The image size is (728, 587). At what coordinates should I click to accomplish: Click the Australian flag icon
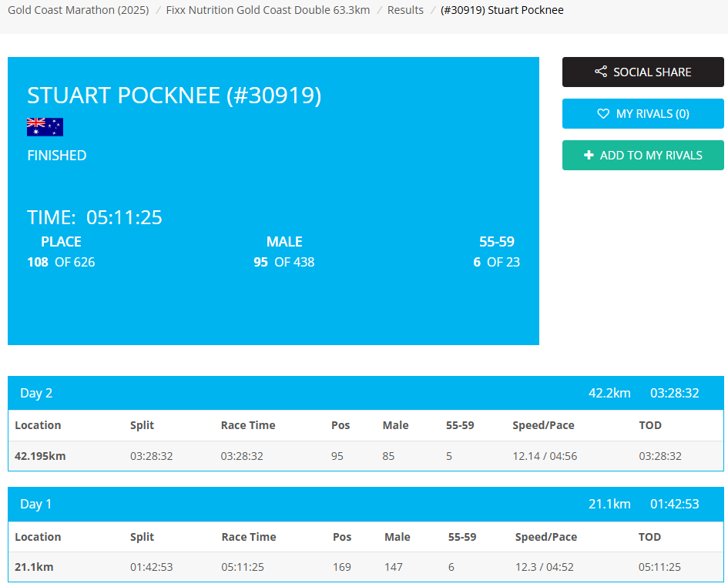point(45,126)
